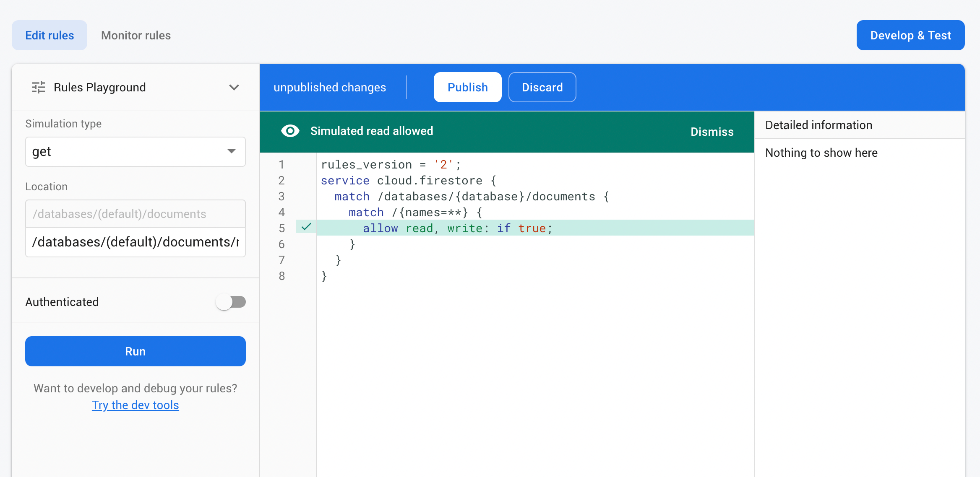Switch to the Monitor rules tab

coord(136,35)
